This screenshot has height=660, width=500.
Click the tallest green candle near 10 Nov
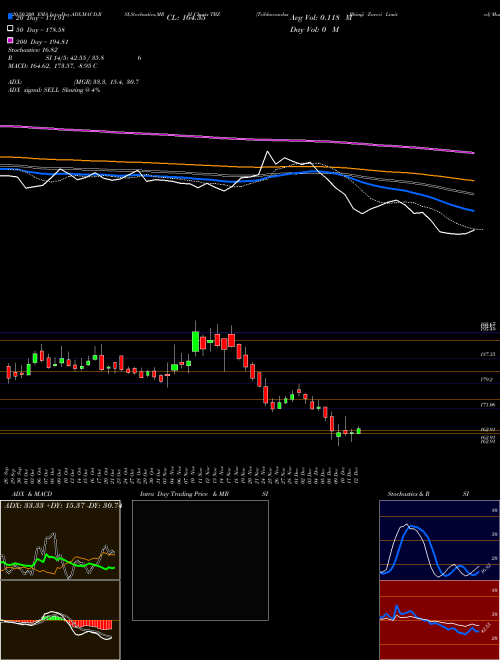[x=195, y=341]
